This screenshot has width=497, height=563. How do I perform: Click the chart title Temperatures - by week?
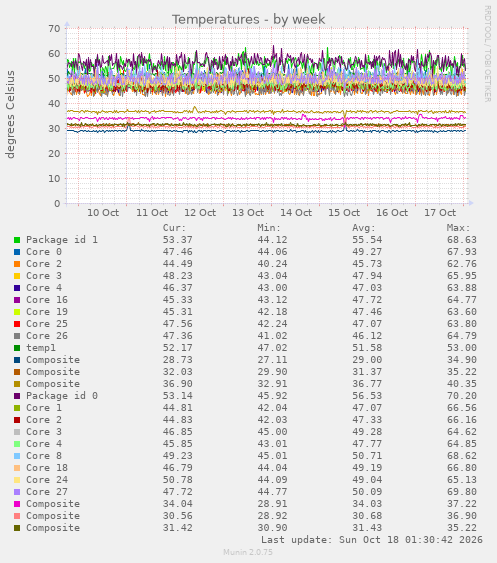[x=248, y=19]
